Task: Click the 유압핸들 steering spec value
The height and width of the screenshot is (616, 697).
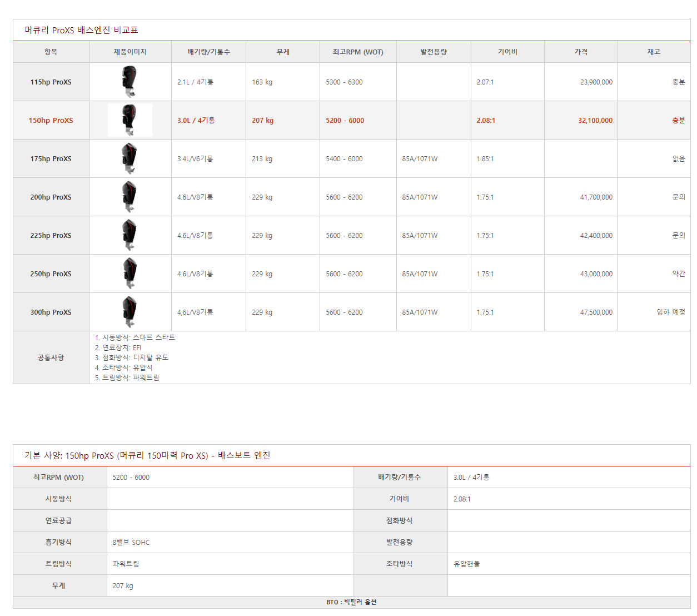Action: pyautogui.click(x=466, y=564)
